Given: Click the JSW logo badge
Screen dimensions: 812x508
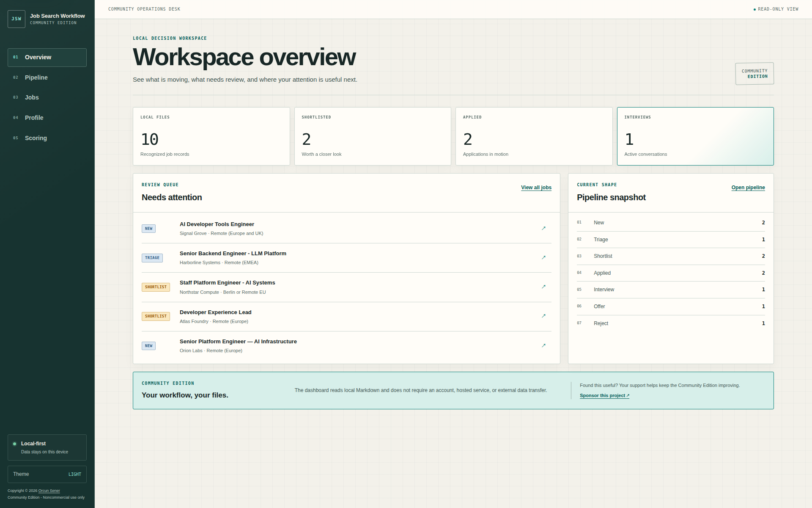Looking at the screenshot, I should click(16, 19).
